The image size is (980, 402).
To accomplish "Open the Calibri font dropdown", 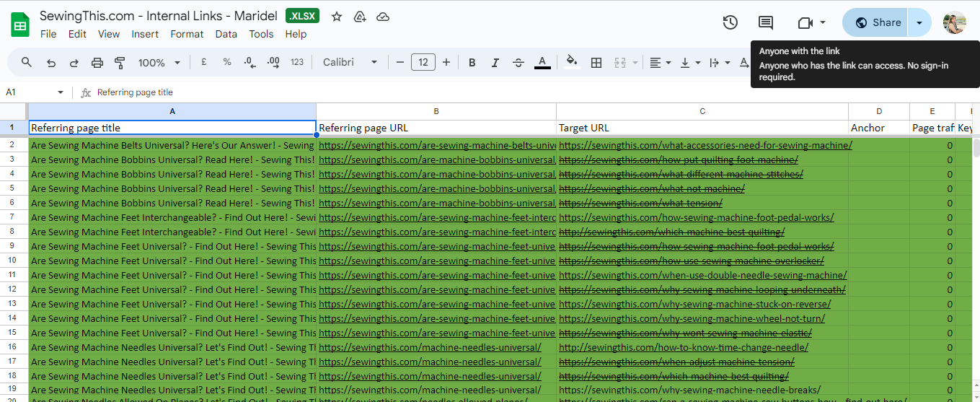I will click(350, 63).
